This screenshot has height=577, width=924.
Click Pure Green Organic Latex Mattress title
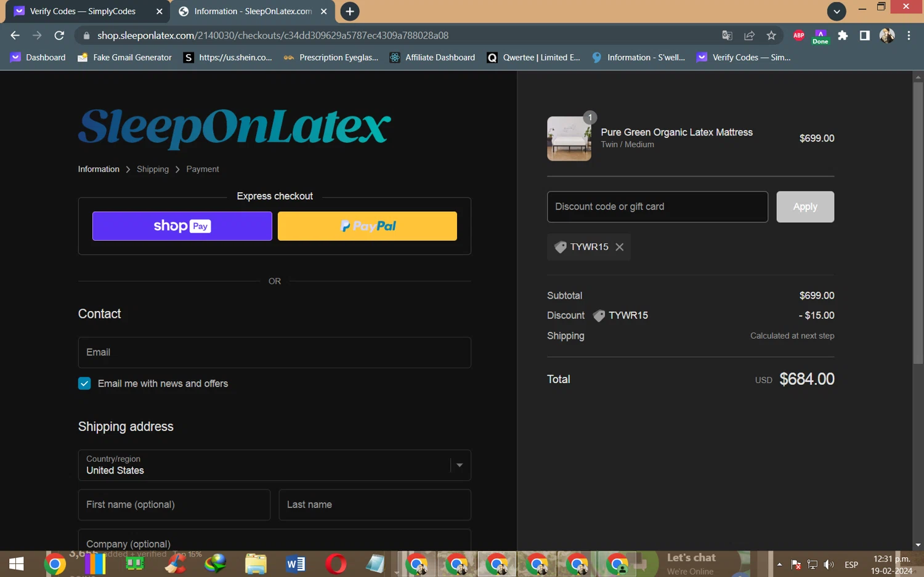(x=676, y=132)
